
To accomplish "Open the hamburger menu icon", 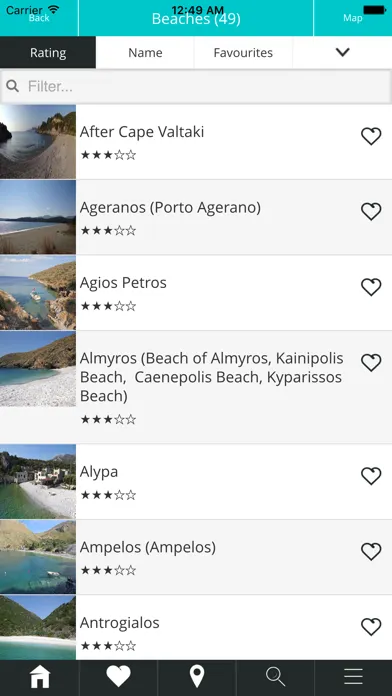I will click(353, 677).
